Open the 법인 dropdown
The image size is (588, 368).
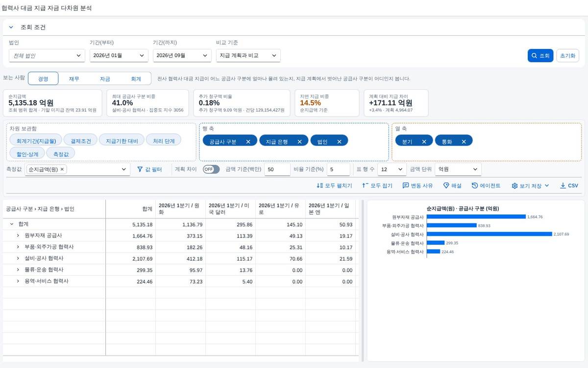coord(47,55)
